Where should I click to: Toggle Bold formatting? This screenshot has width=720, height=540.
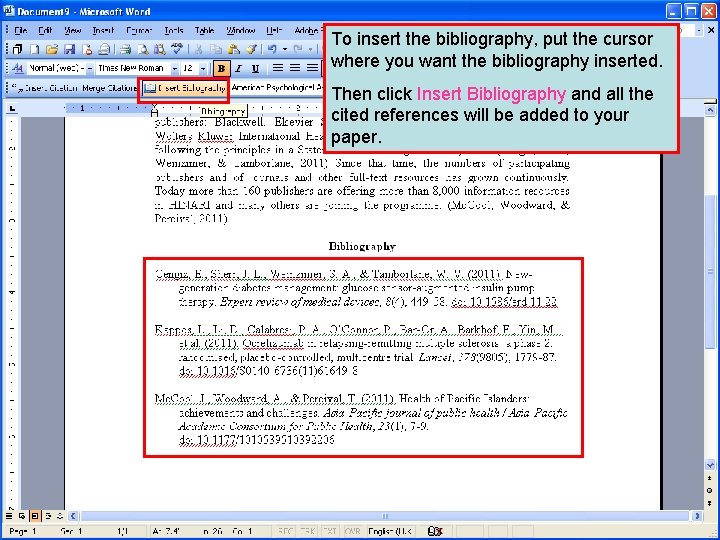221,68
